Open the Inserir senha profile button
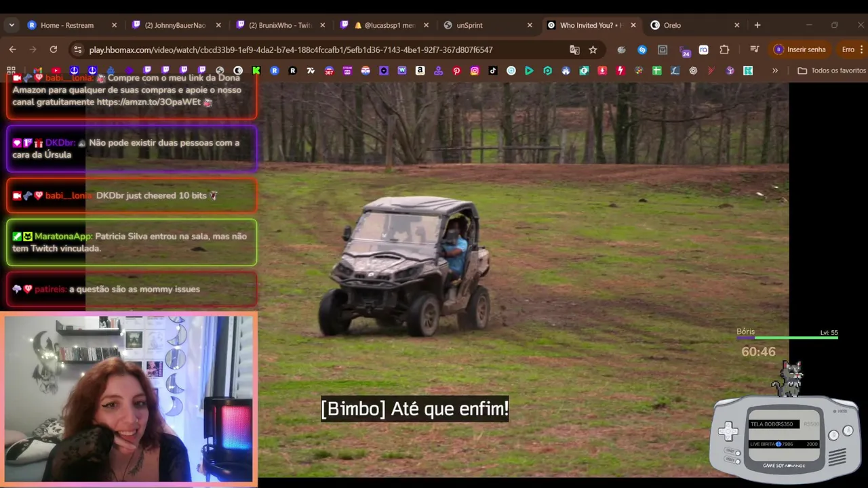This screenshot has height=488, width=868. 800,49
